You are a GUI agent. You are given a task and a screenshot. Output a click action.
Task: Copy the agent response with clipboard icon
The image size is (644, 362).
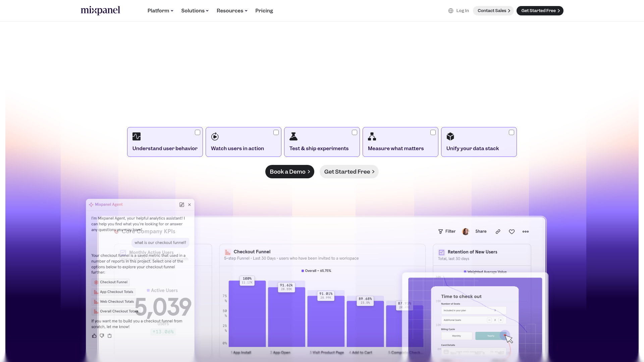pos(110,336)
